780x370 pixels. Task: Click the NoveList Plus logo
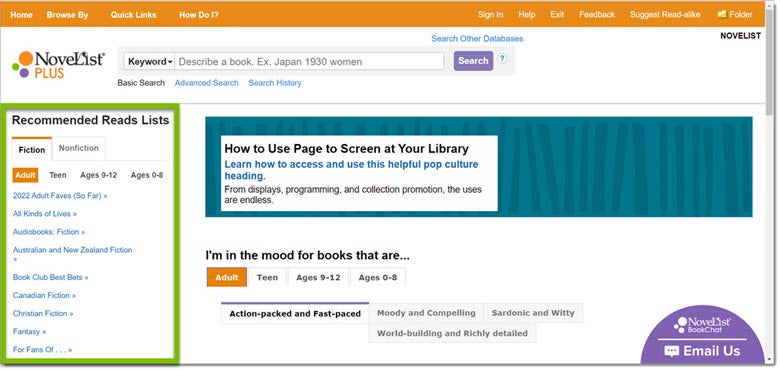point(58,65)
